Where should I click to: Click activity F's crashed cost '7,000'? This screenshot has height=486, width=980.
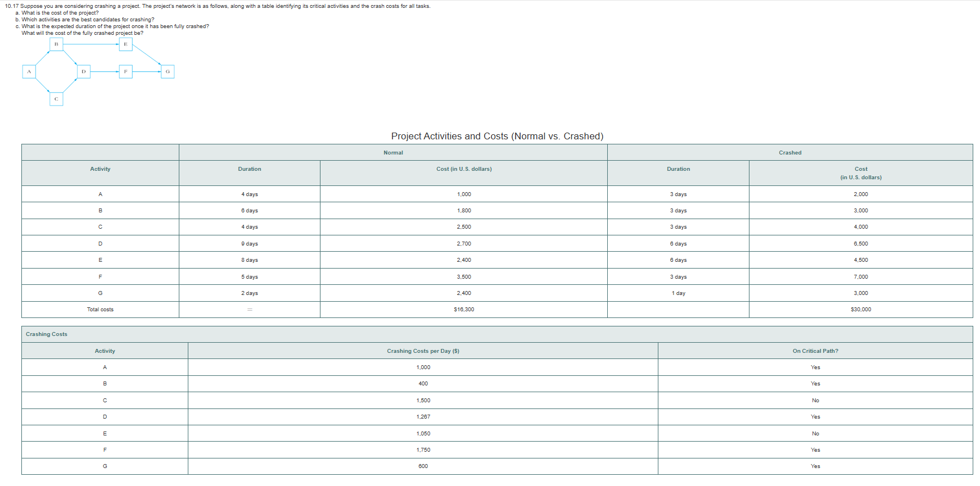(861, 277)
